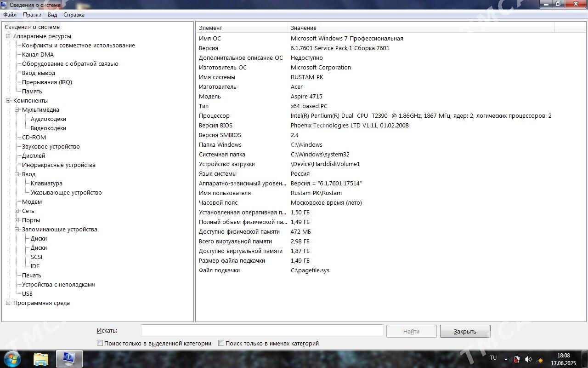Select Звуковое устройство in tree

[x=51, y=147]
